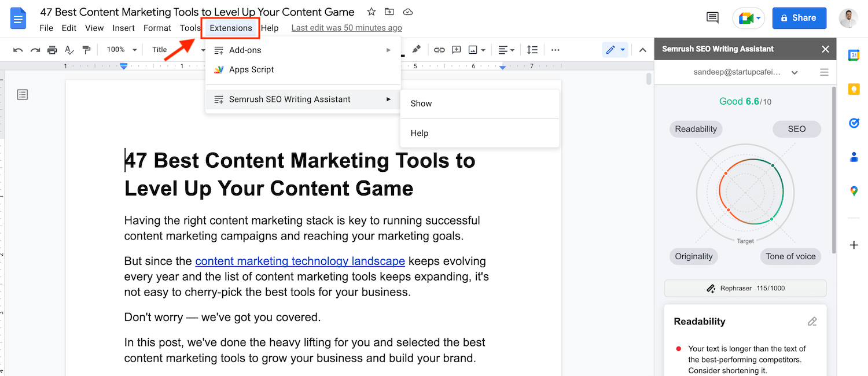Click Help in the Semrush submenu

point(420,133)
